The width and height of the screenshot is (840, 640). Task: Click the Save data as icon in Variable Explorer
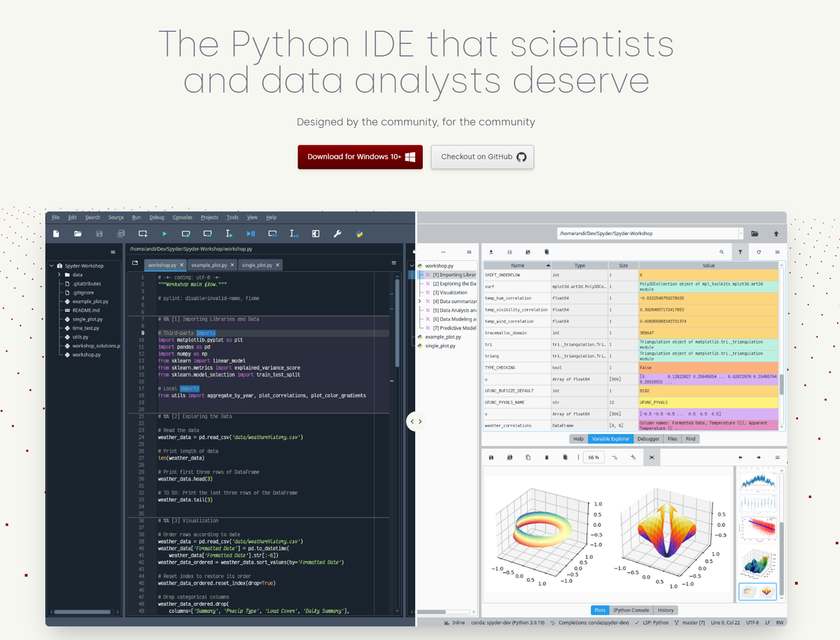528,251
